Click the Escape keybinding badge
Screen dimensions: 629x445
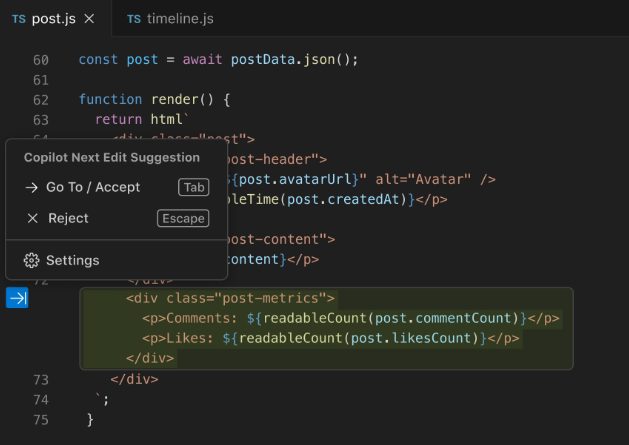[183, 218]
